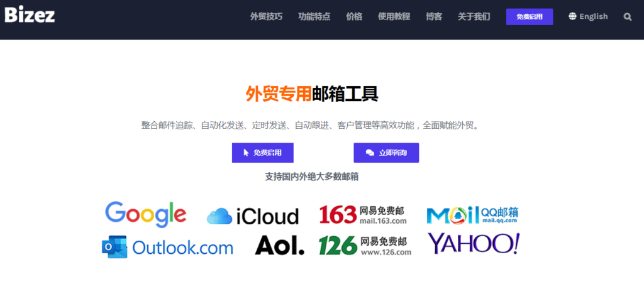Open the 外贸技巧 menu item
The image size is (644, 289).
[266, 17]
